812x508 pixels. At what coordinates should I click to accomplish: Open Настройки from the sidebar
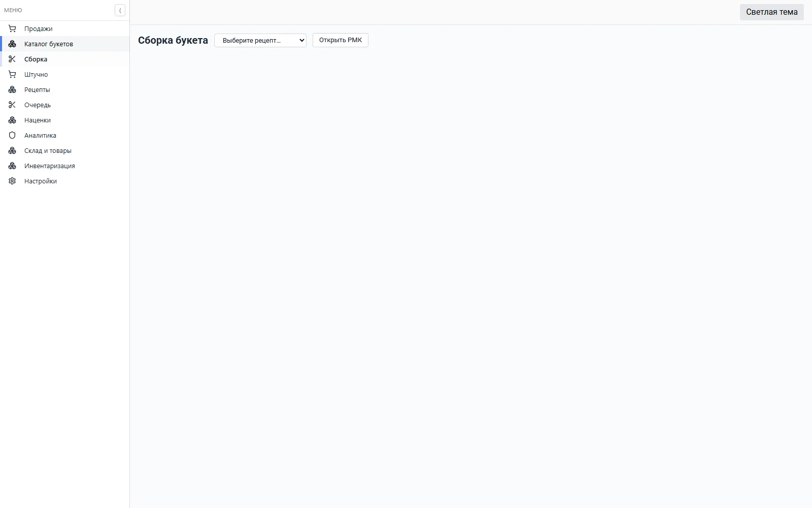click(65, 181)
